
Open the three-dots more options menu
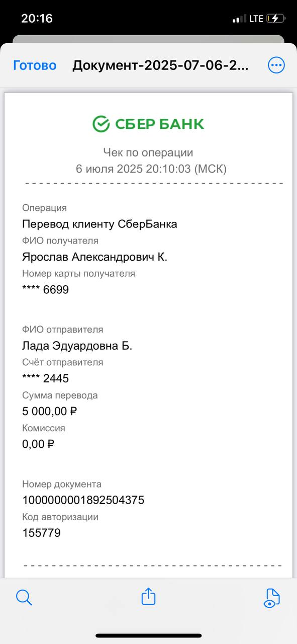276,65
